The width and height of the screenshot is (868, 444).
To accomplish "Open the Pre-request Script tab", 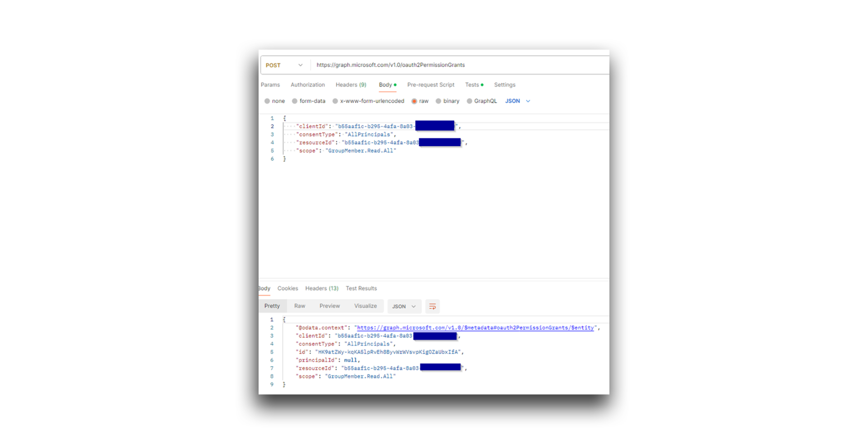I will coord(430,85).
